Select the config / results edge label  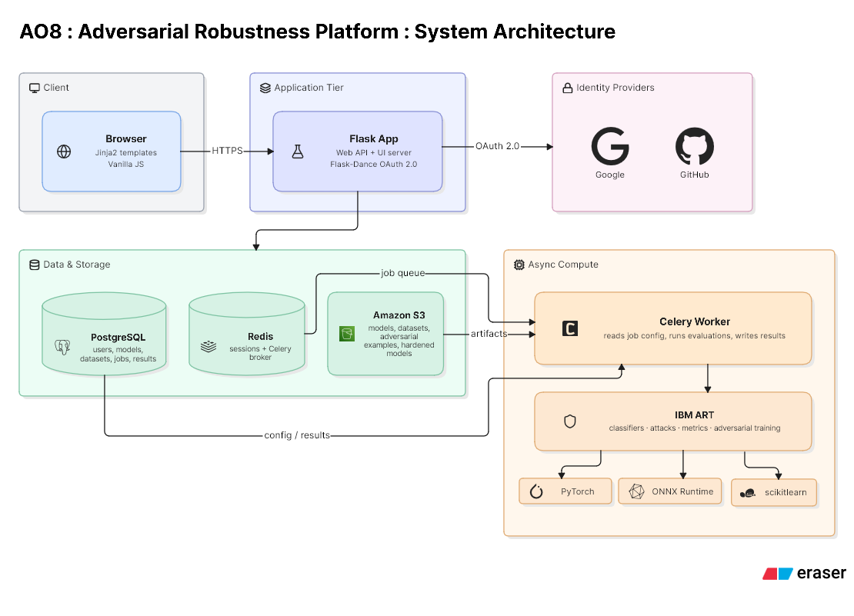[x=297, y=435]
